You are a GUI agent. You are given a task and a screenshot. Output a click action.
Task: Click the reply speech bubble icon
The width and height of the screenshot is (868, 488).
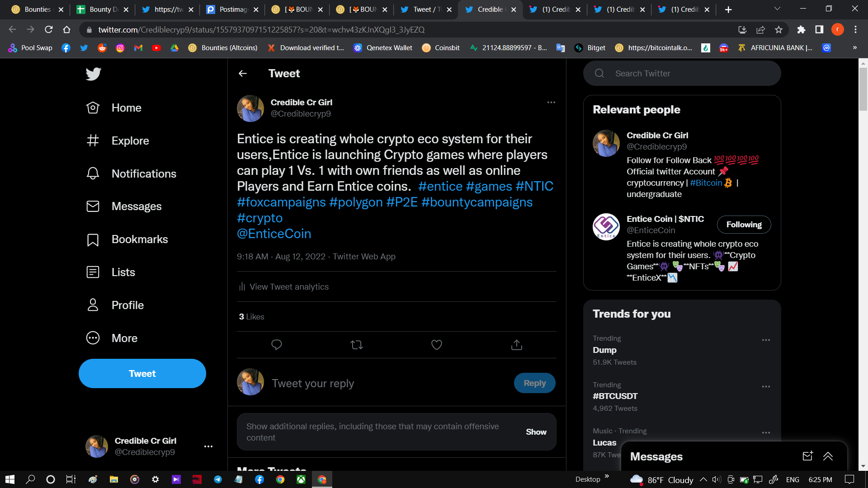pyautogui.click(x=277, y=345)
